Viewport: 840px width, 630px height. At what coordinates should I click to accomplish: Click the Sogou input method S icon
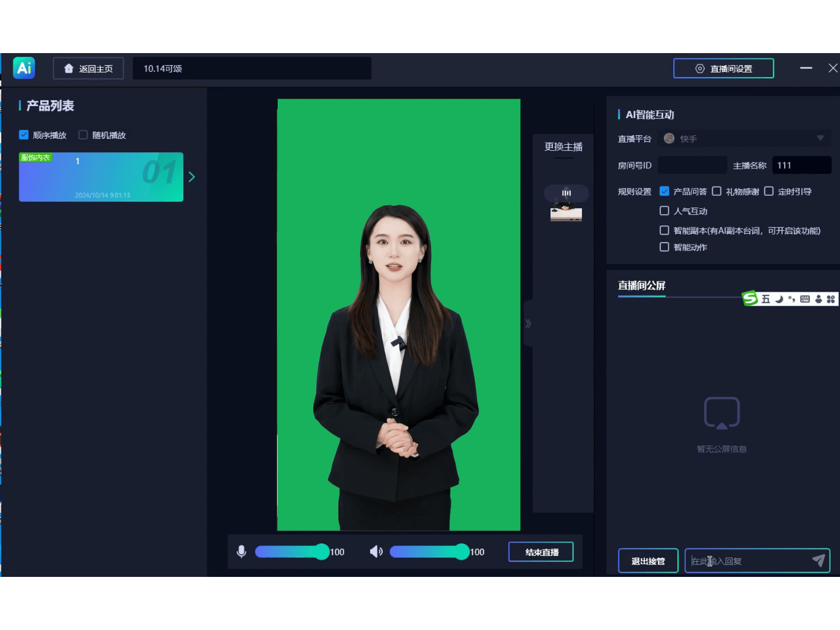coord(750,299)
